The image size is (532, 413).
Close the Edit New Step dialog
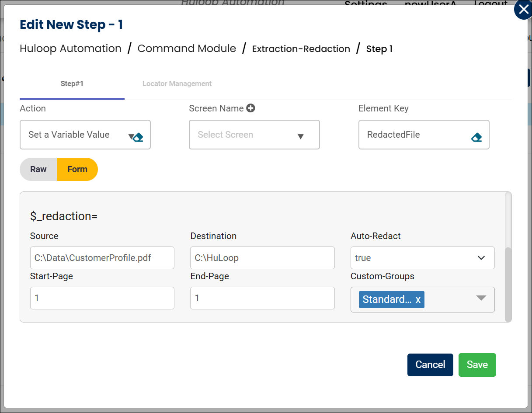pos(522,10)
